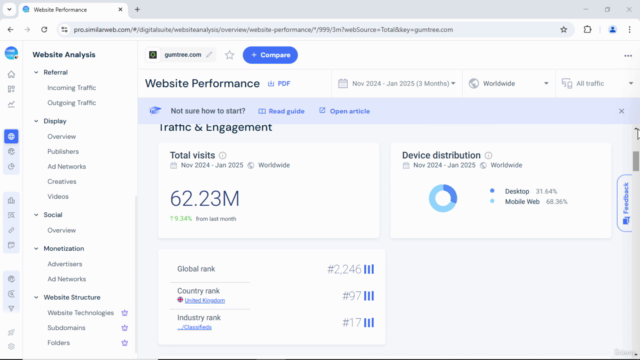Open the date range dropdown Nov 2024 - Jan 2025
Image resolution: width=640 pixels, height=360 pixels.
[x=397, y=83]
